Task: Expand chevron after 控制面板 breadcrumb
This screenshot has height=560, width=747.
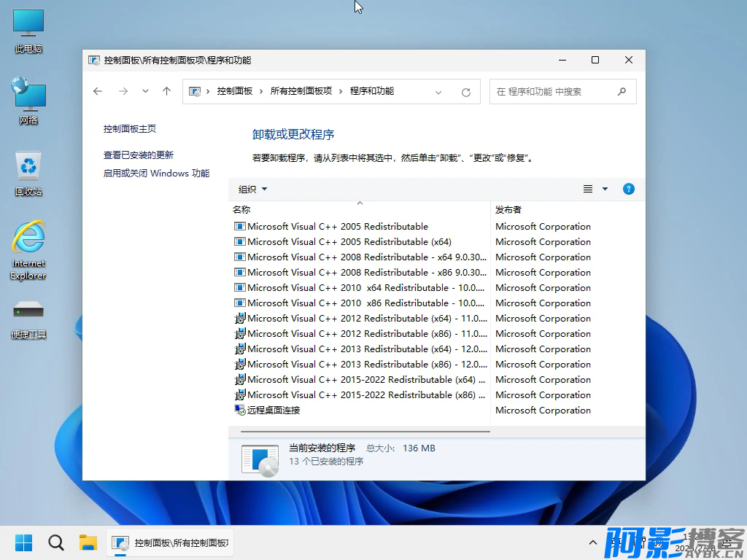Action: [x=261, y=91]
